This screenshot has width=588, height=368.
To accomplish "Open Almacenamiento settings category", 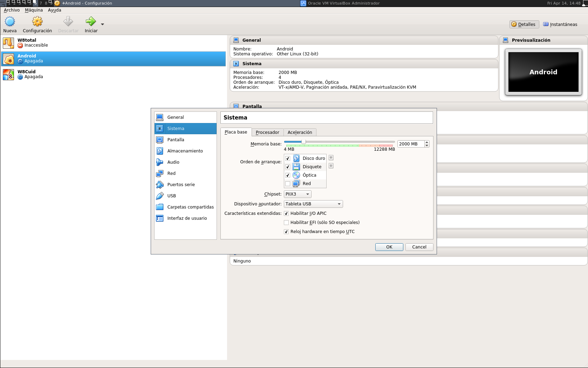I will [x=185, y=151].
